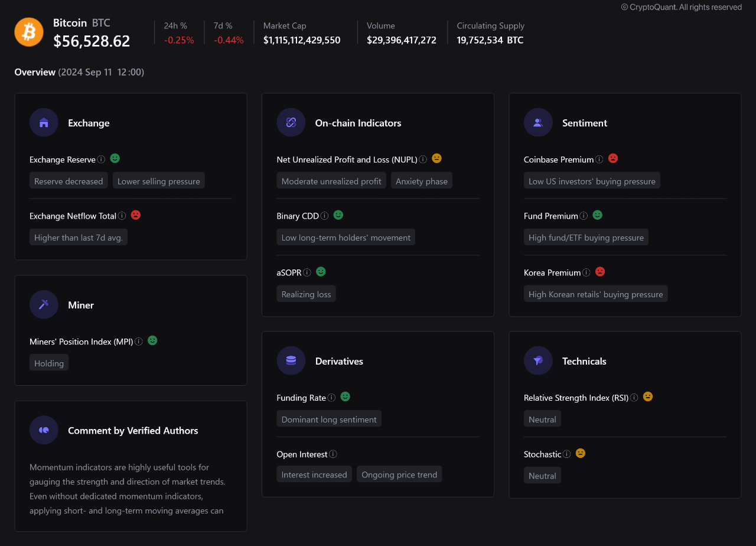
Task: Click the Volume value $29,396,417,272
Action: coord(402,40)
